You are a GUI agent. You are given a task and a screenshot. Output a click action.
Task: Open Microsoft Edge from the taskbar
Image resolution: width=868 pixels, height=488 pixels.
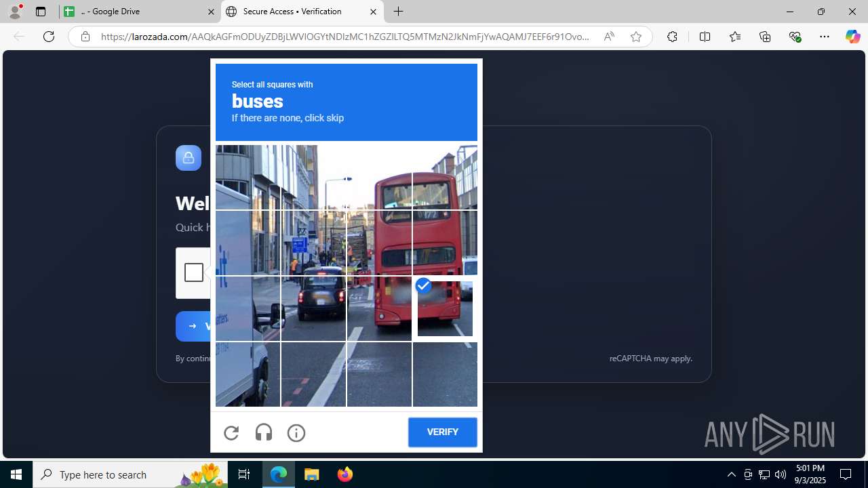click(279, 474)
